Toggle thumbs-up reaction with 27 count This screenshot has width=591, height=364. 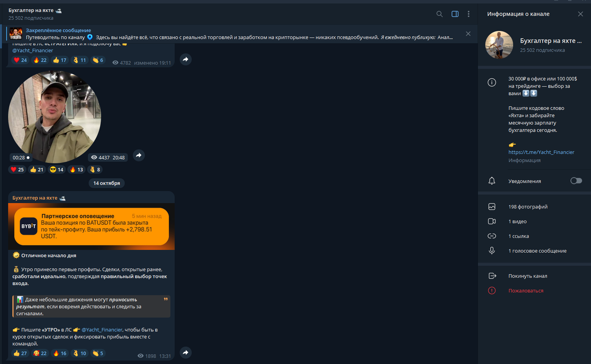tap(20, 353)
